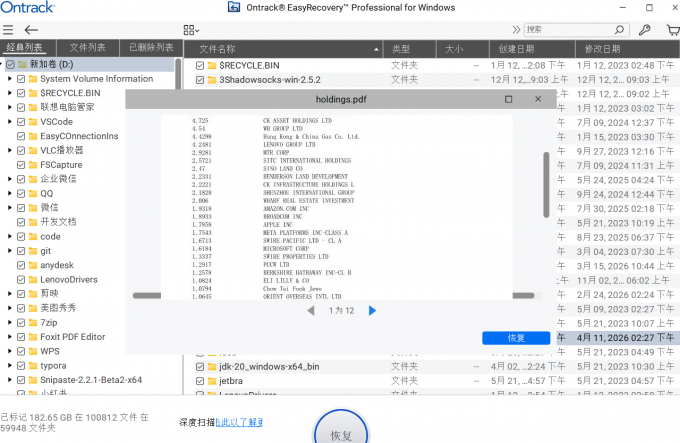Uncheck the VSCode folder in tree
The image size is (680, 443).
coord(21,122)
